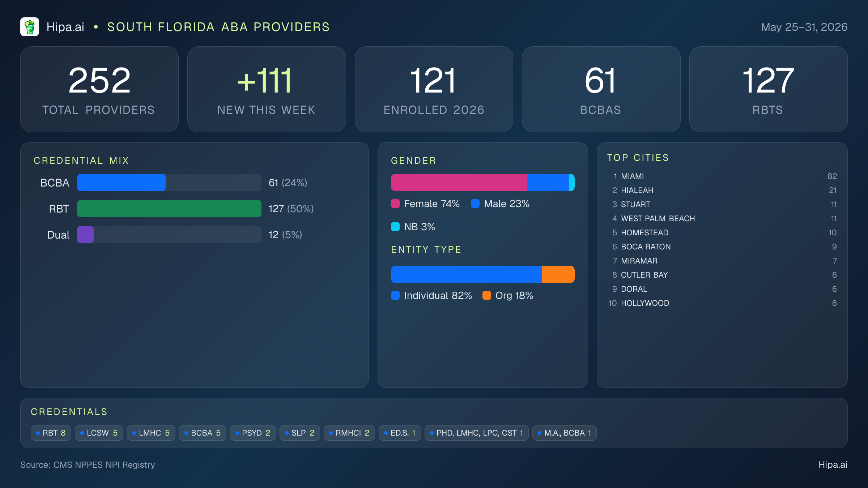Click the NB 3% legend label

[x=420, y=227]
